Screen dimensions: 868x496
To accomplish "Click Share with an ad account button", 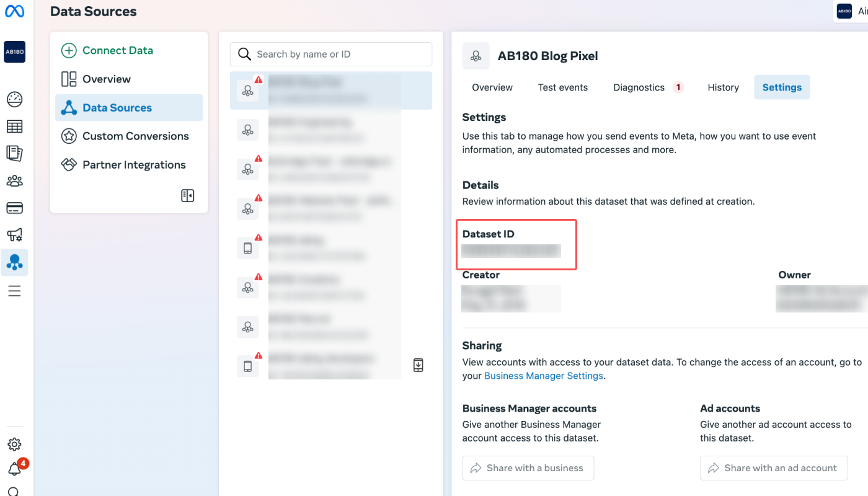I will [774, 468].
